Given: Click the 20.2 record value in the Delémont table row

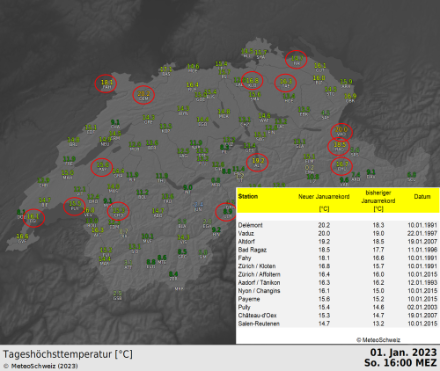Looking at the screenshot, I should 324,225.
